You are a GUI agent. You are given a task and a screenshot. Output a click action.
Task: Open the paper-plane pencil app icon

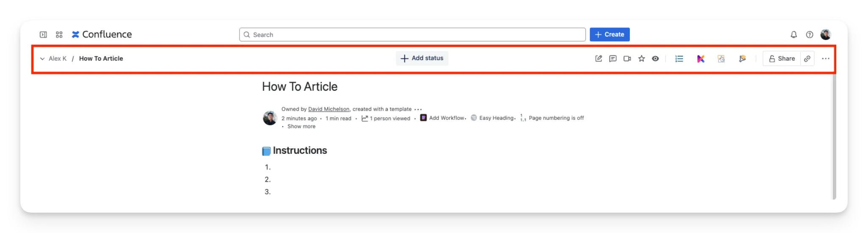click(742, 58)
